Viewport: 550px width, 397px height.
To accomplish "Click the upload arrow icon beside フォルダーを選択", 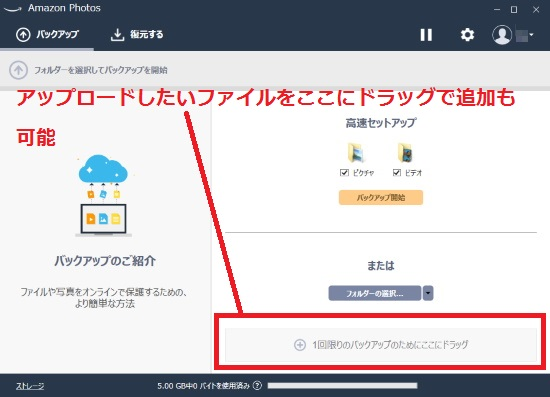I will coord(18,70).
